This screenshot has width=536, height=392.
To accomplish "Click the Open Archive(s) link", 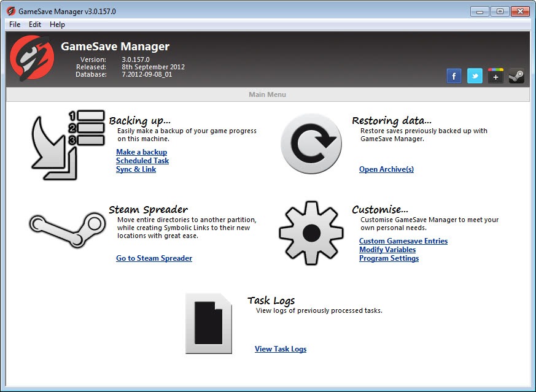I will click(386, 169).
